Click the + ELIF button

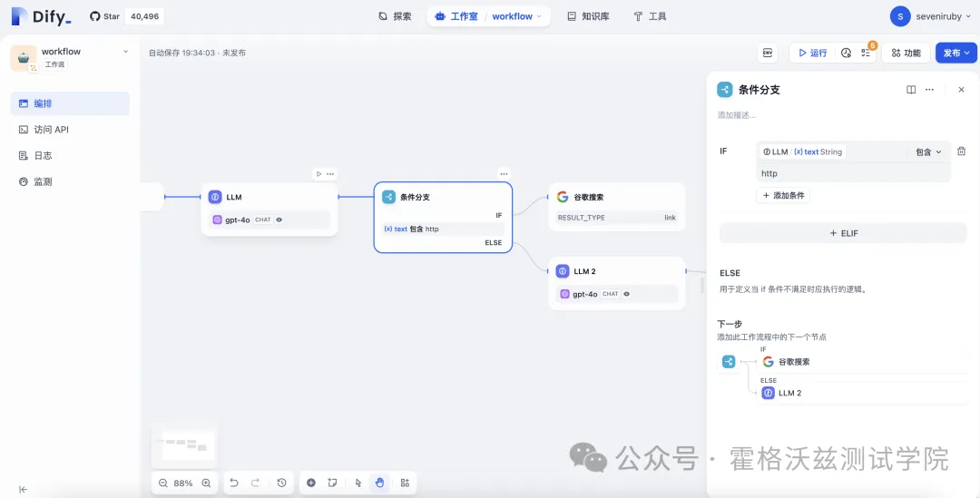(x=843, y=233)
